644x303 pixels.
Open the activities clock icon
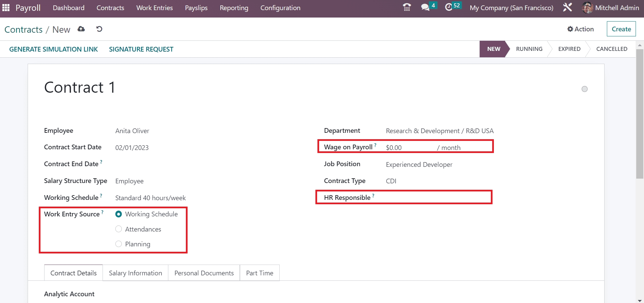coord(449,7)
